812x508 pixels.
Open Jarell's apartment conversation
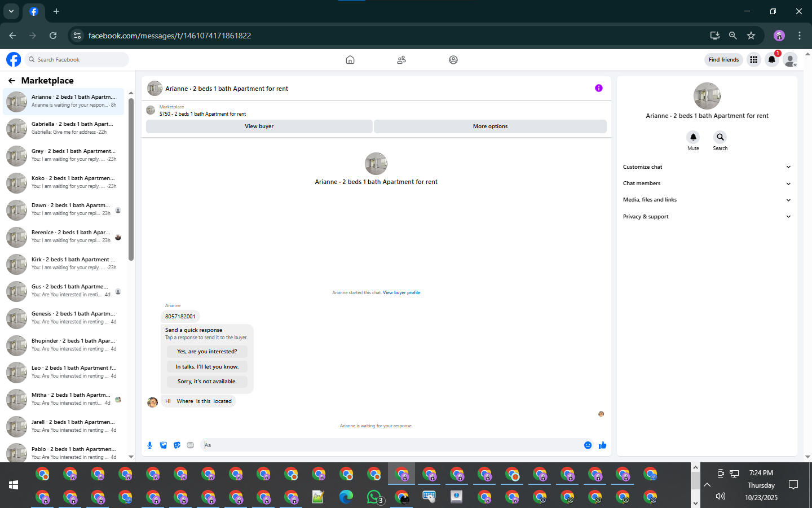[64, 427]
